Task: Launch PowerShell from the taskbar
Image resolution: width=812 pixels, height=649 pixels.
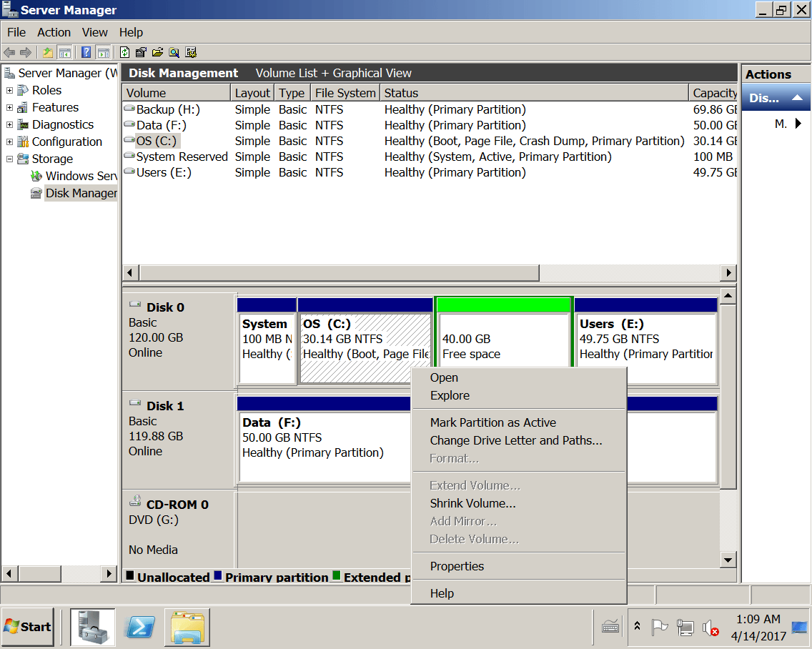Action: click(140, 627)
